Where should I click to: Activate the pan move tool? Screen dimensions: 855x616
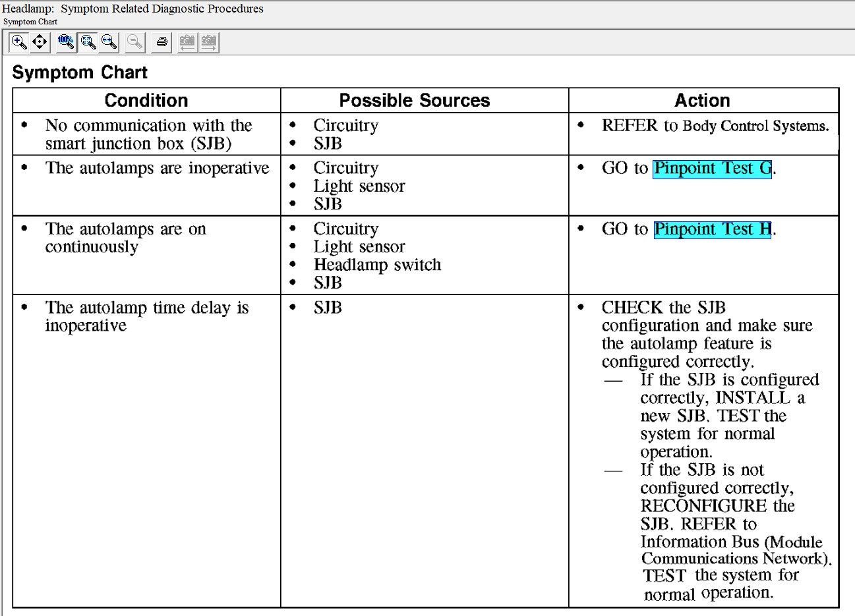tap(40, 42)
